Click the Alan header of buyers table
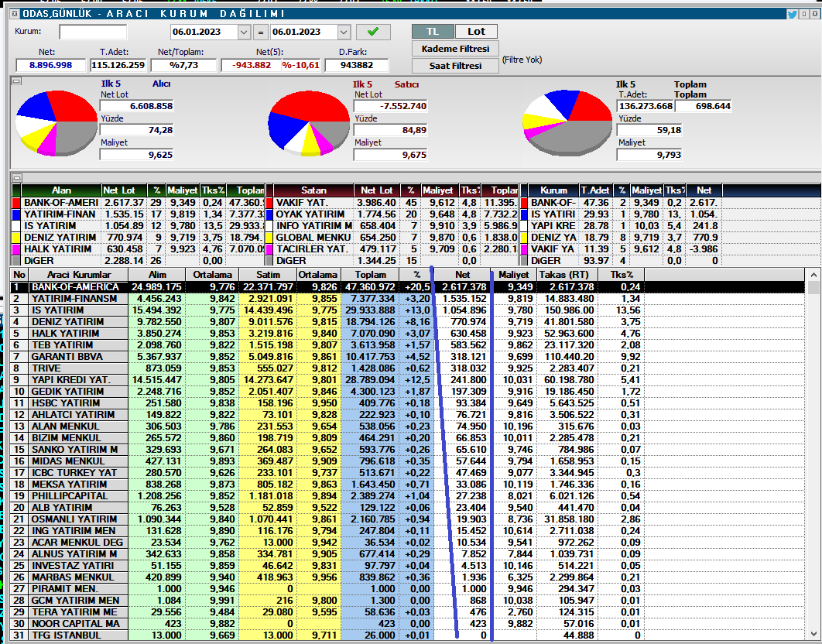Image resolution: width=822 pixels, height=644 pixels. (x=61, y=190)
